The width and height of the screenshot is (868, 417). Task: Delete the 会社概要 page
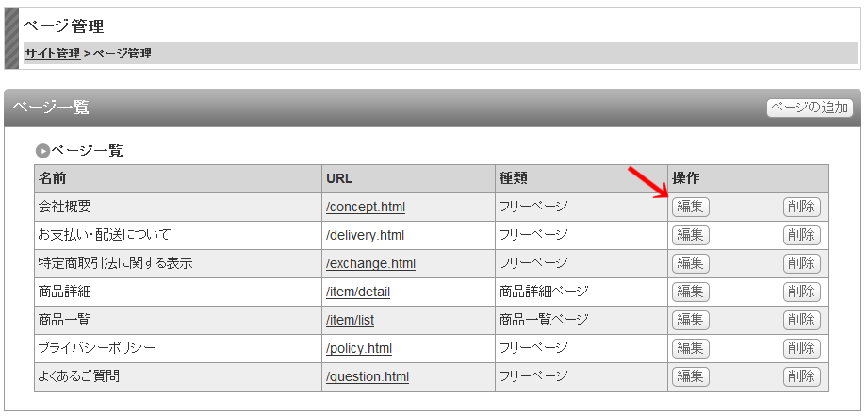point(802,208)
